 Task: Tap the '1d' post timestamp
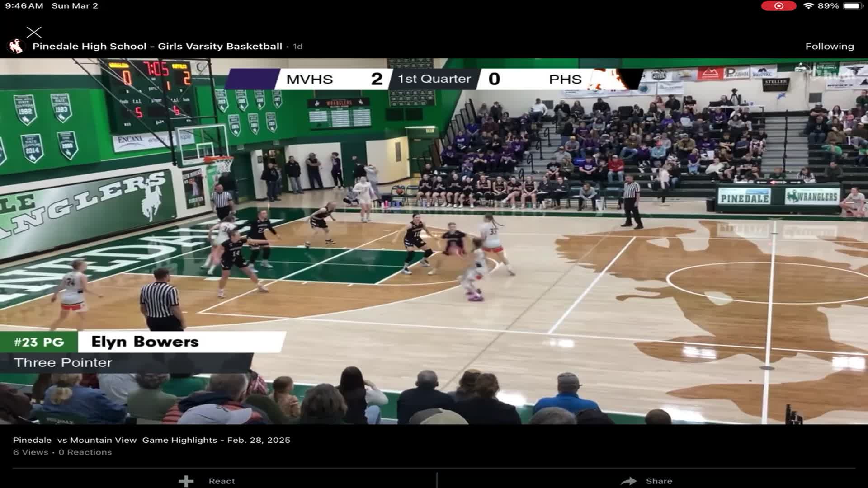click(x=298, y=46)
